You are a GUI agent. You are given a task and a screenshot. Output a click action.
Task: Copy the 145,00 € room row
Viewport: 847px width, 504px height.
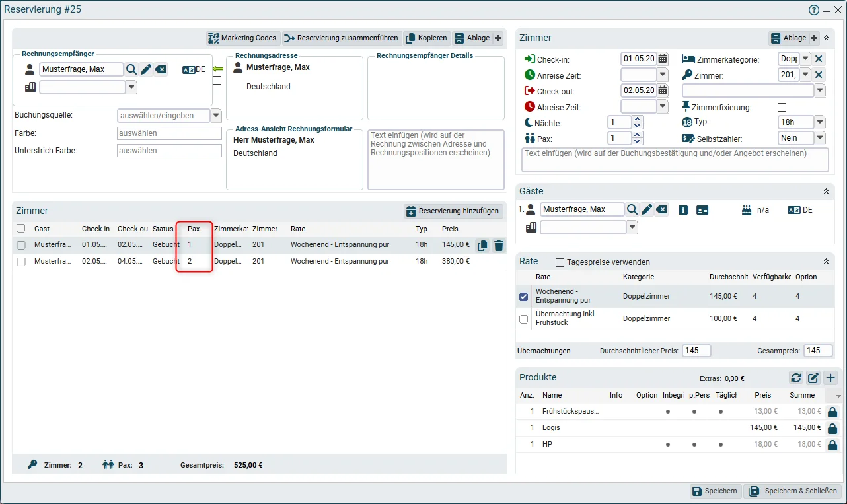pyautogui.click(x=483, y=246)
